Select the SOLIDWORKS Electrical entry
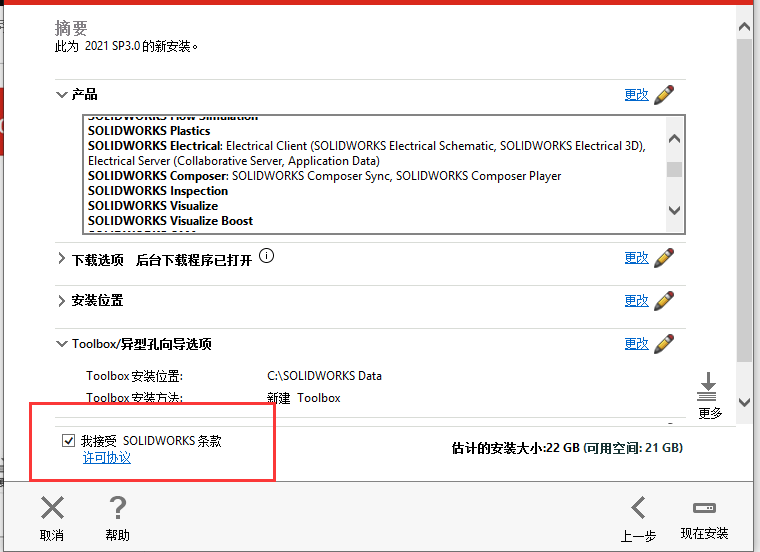The image size is (760, 552). click(x=366, y=153)
